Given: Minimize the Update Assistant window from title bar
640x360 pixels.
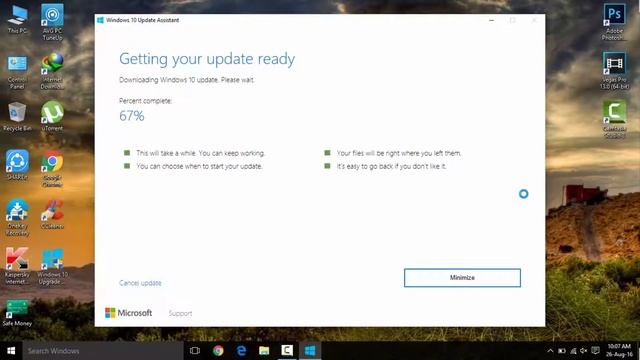Looking at the screenshot, I should pyautogui.click(x=491, y=20).
